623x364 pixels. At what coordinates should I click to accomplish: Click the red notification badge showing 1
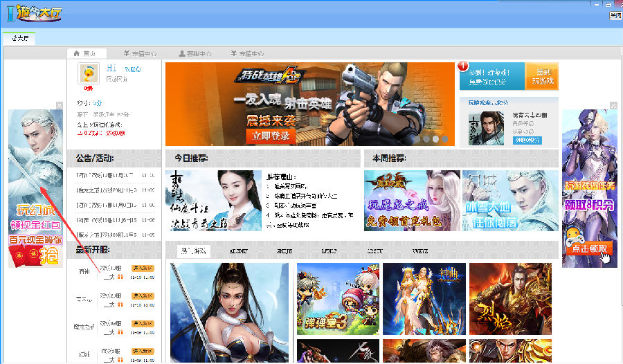[463, 66]
